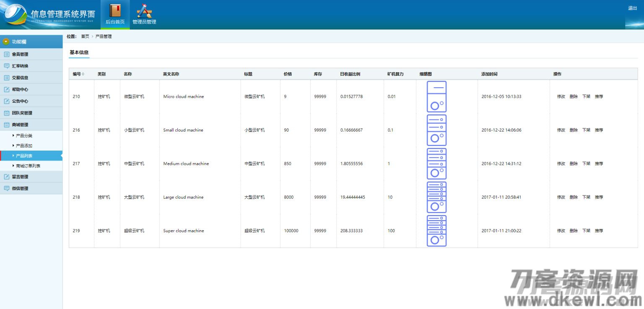This screenshot has width=644, height=309.
Task: Sort the table by 编号 column arrow
Action: point(83,74)
